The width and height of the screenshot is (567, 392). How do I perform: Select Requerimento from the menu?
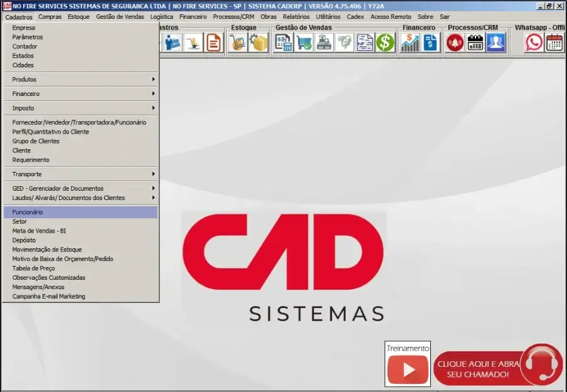[x=80, y=160]
